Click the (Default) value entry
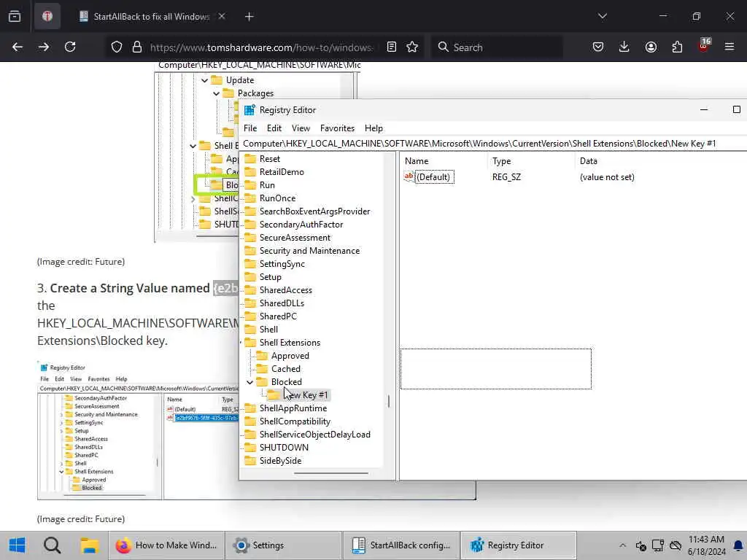The image size is (747, 560). pyautogui.click(x=433, y=177)
